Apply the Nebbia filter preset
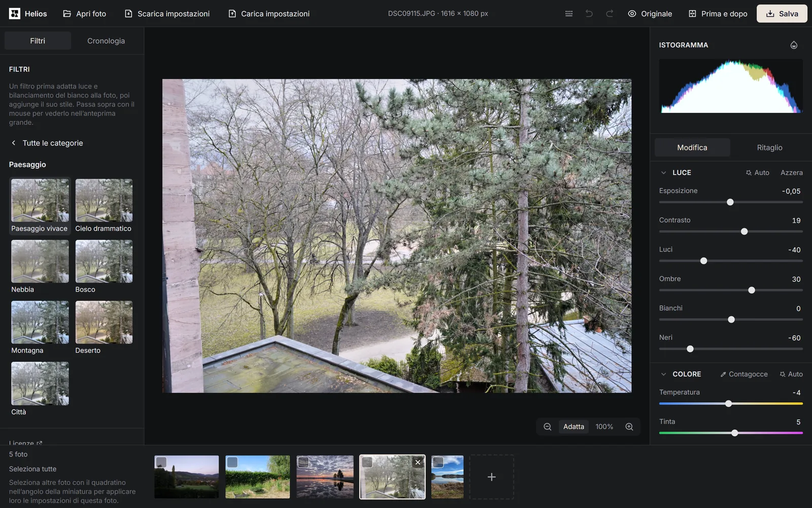The height and width of the screenshot is (508, 812). [40, 267]
